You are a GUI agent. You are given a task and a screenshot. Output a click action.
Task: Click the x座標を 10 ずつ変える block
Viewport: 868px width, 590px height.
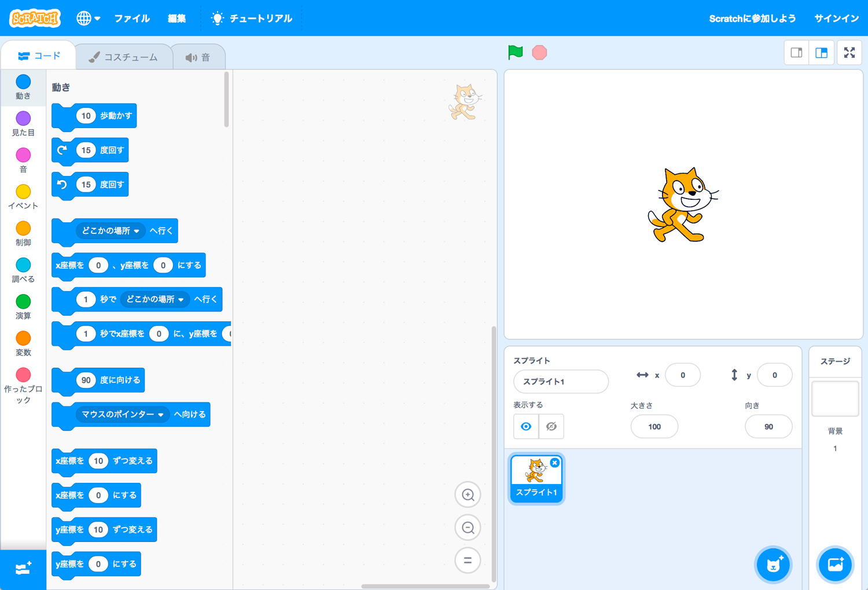point(104,461)
